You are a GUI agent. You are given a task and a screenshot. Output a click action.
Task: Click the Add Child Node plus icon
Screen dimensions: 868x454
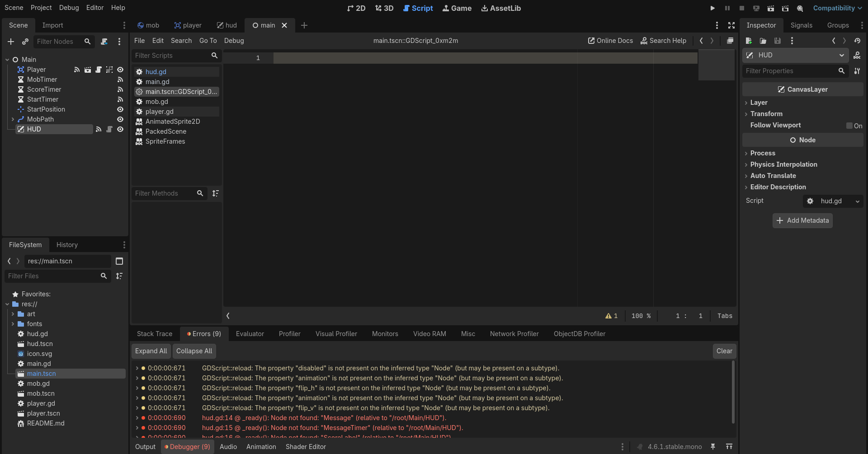point(11,42)
